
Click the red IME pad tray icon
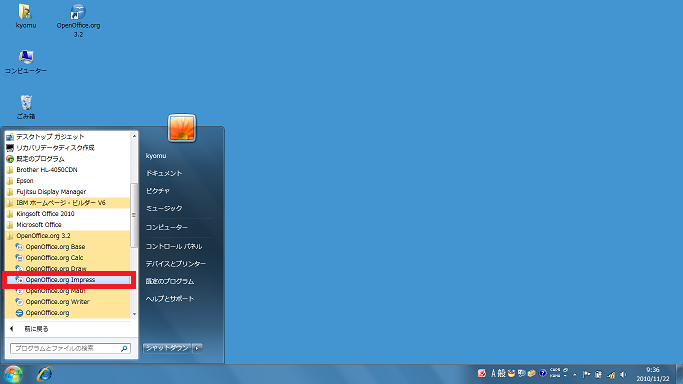tap(481, 374)
